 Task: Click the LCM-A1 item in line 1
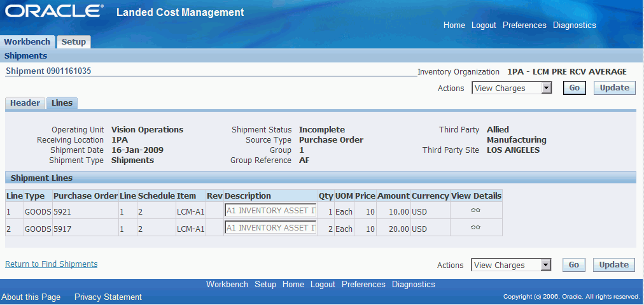click(190, 211)
